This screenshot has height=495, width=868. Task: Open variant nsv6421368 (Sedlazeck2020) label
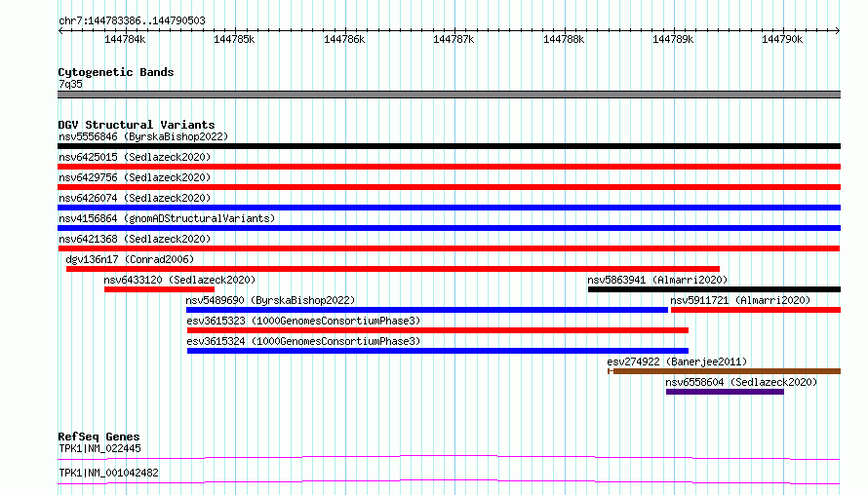(135, 239)
